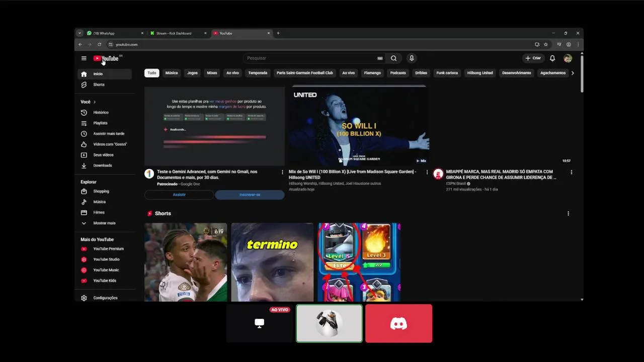Select the Mixes filter chip

tap(212, 73)
